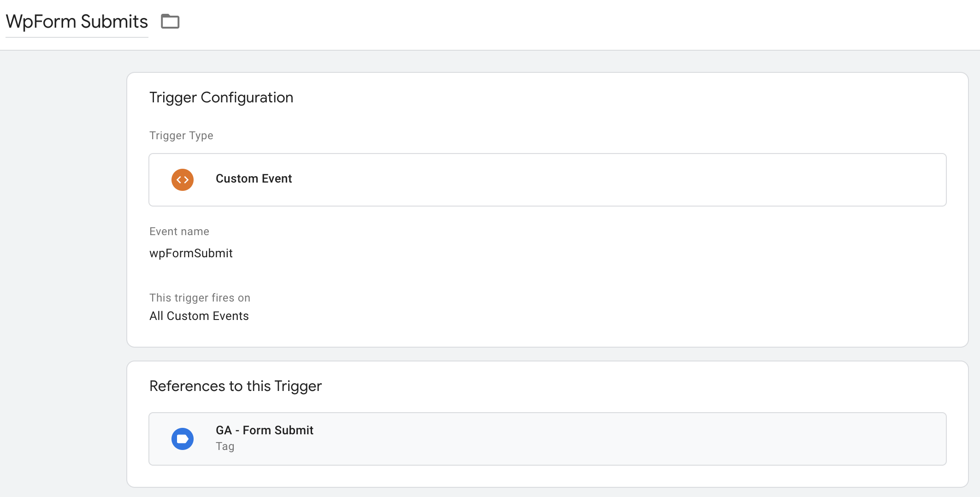Screen dimensions: 980x497
Task: Select the All Custom Events setting
Action: point(199,316)
